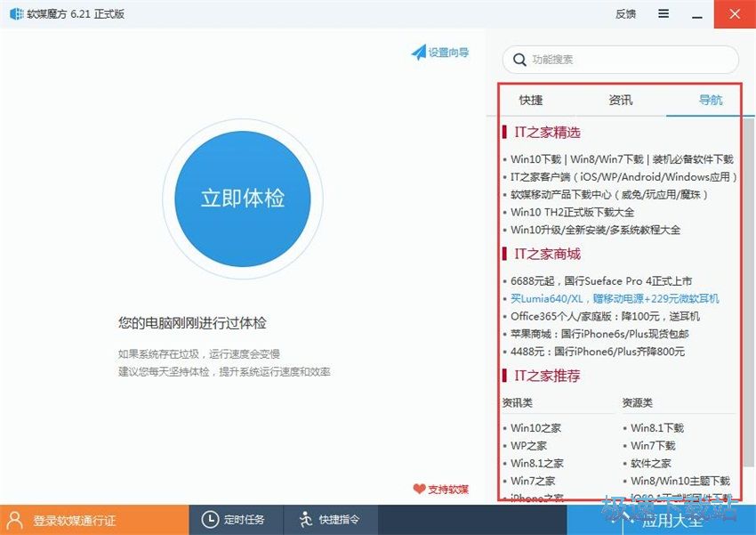Click the IT之家商城 section heading

[x=547, y=254]
